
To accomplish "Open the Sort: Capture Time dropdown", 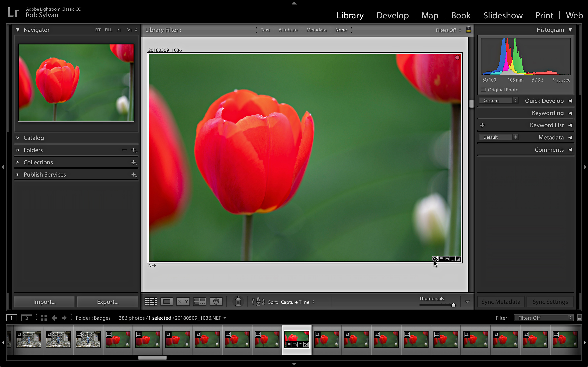I will pos(298,302).
